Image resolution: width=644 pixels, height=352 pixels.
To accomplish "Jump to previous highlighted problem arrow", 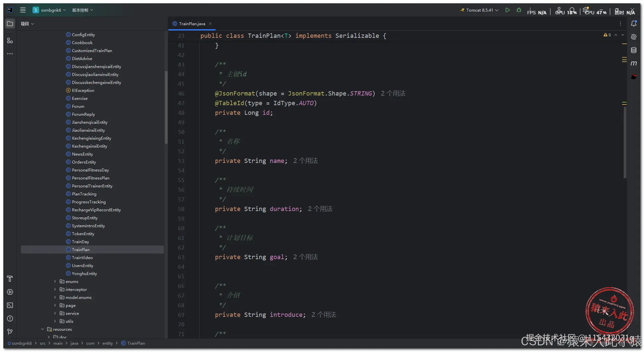I will tap(616, 35).
